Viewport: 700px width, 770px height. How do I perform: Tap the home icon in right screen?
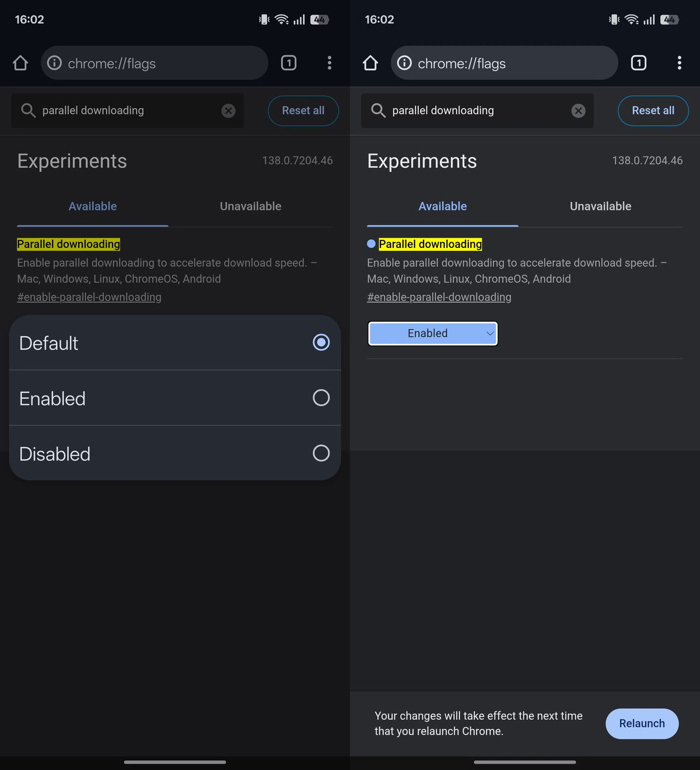coord(370,63)
